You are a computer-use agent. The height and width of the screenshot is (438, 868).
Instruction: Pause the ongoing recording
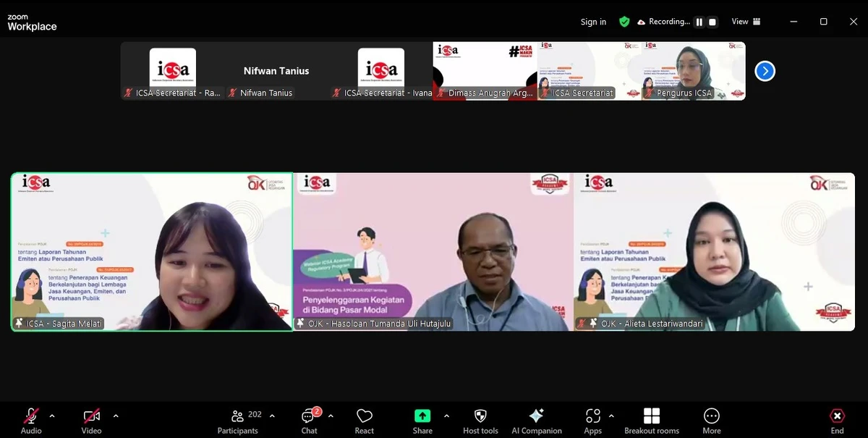[x=699, y=22]
